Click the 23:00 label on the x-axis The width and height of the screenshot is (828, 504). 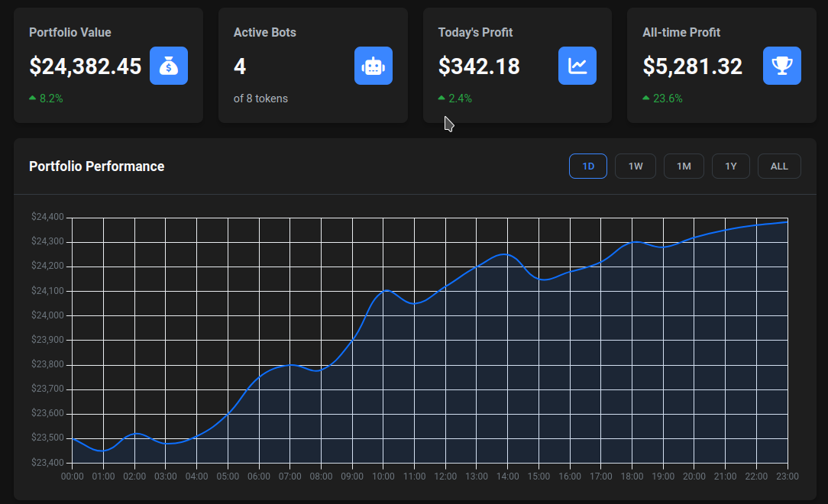[x=788, y=477]
